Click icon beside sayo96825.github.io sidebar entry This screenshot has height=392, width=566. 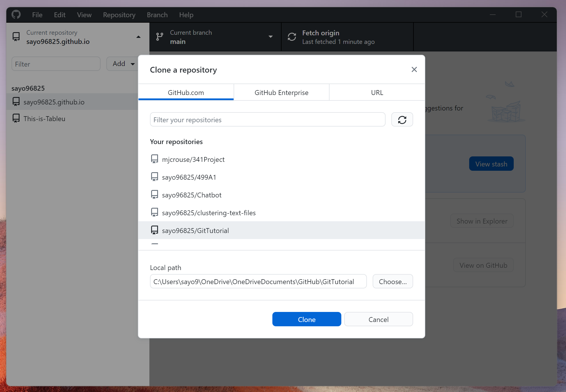[x=16, y=102]
